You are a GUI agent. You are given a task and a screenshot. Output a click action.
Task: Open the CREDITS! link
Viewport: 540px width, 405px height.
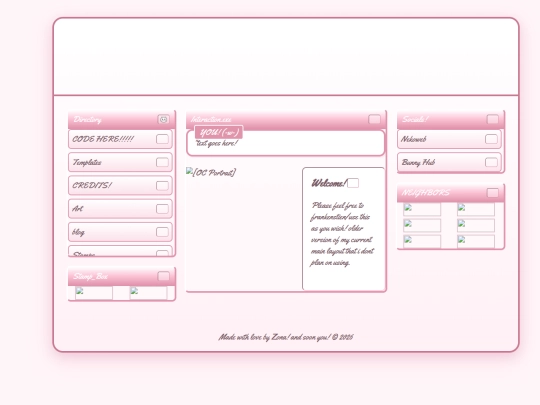(x=120, y=186)
